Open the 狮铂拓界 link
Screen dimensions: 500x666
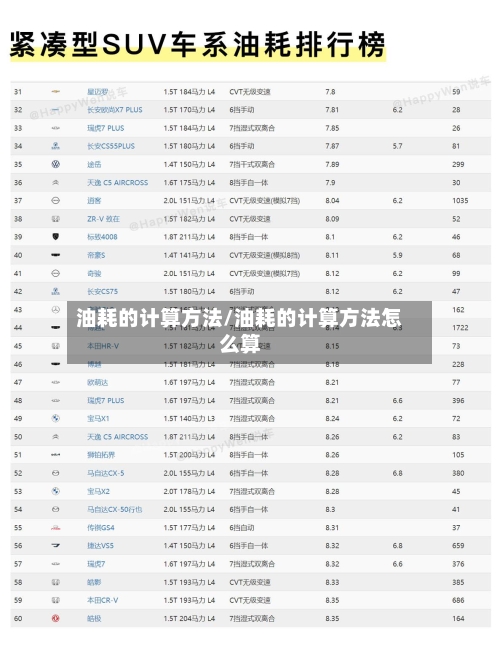[101, 455]
